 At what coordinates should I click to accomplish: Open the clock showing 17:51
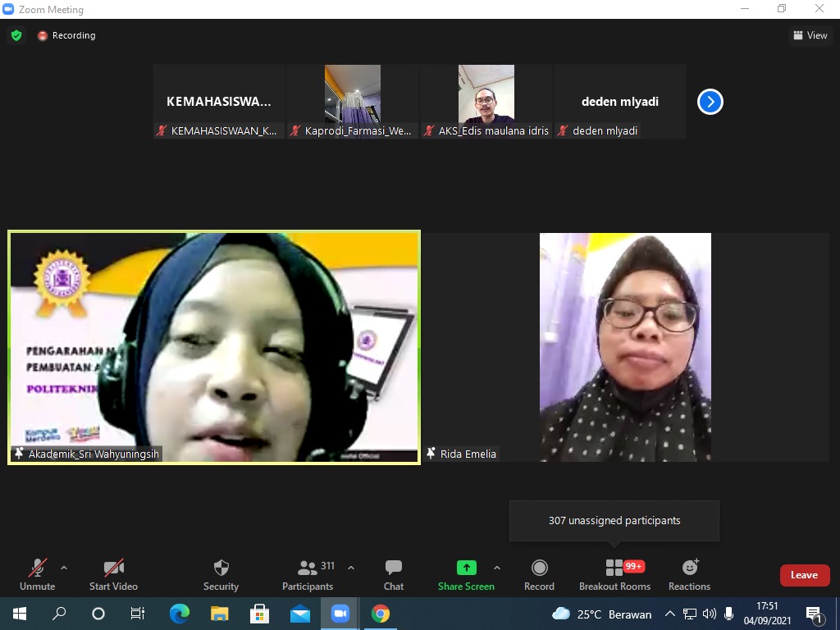point(767,614)
